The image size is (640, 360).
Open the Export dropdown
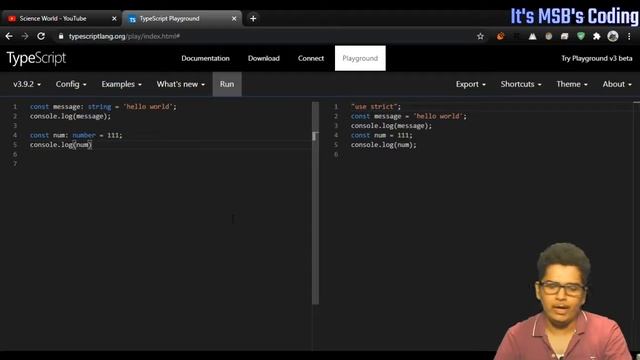coord(471,84)
